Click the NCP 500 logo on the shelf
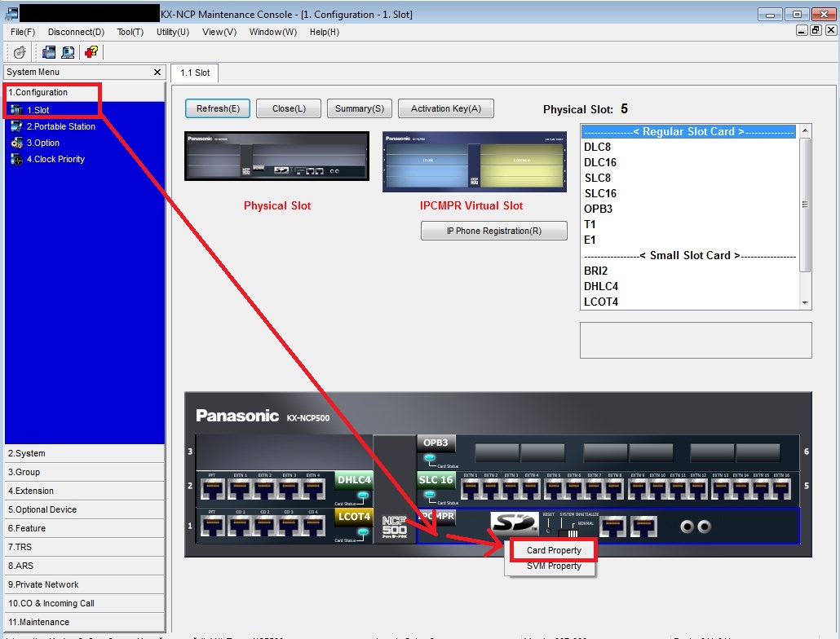The height and width of the screenshot is (639, 840). click(394, 527)
